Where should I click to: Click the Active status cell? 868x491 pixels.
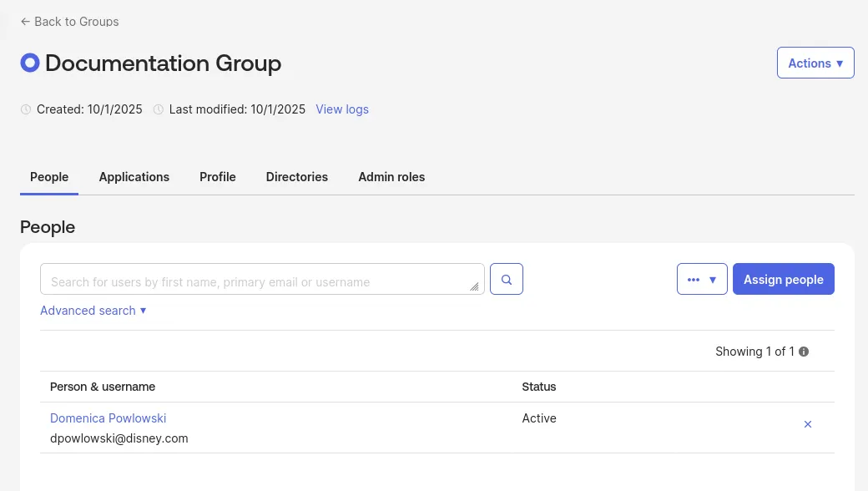click(538, 418)
